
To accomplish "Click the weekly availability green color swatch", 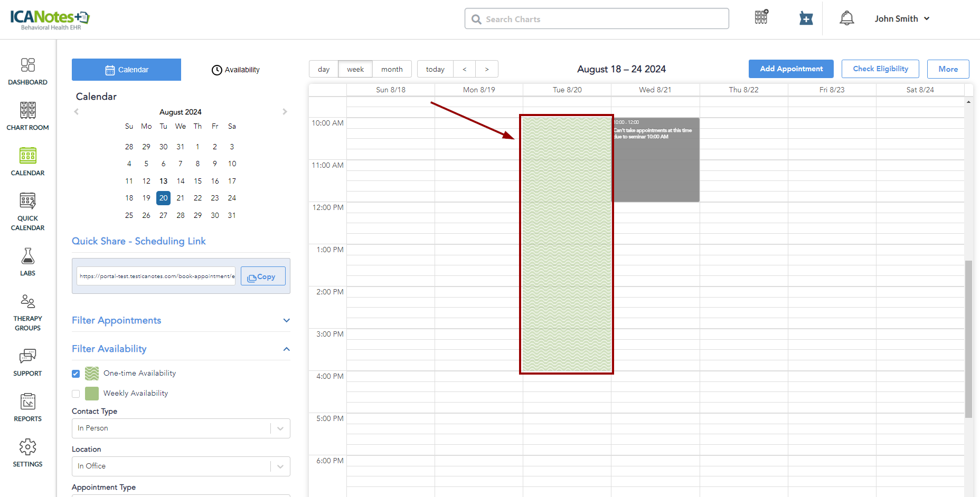I will [92, 394].
